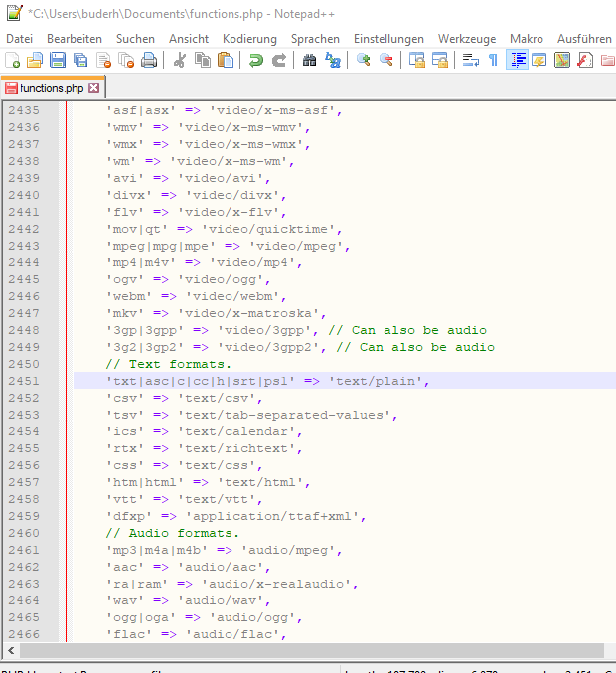Click the horizontal scrollbar track
Image resolution: width=616 pixels, height=673 pixels.
[311, 651]
